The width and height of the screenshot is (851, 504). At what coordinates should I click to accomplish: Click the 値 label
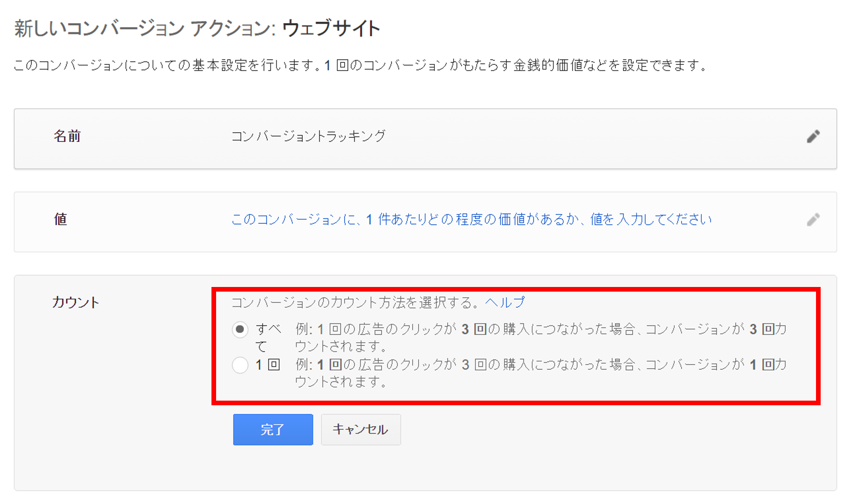tap(61, 220)
